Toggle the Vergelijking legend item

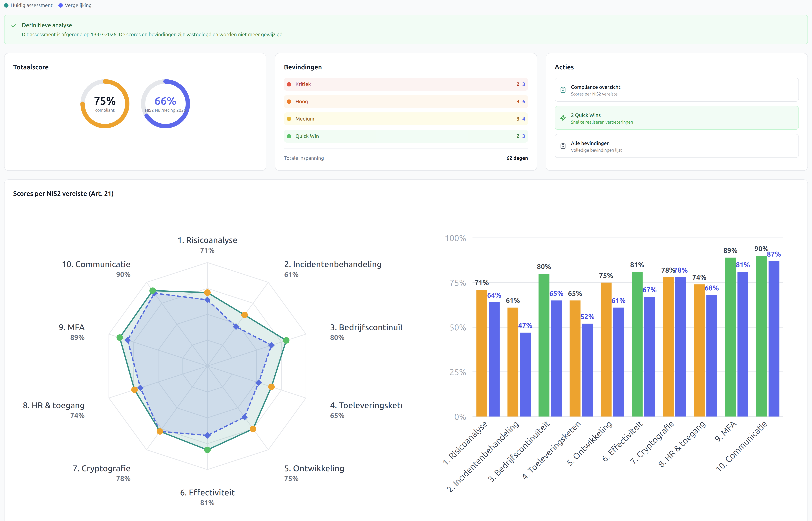(75, 5)
